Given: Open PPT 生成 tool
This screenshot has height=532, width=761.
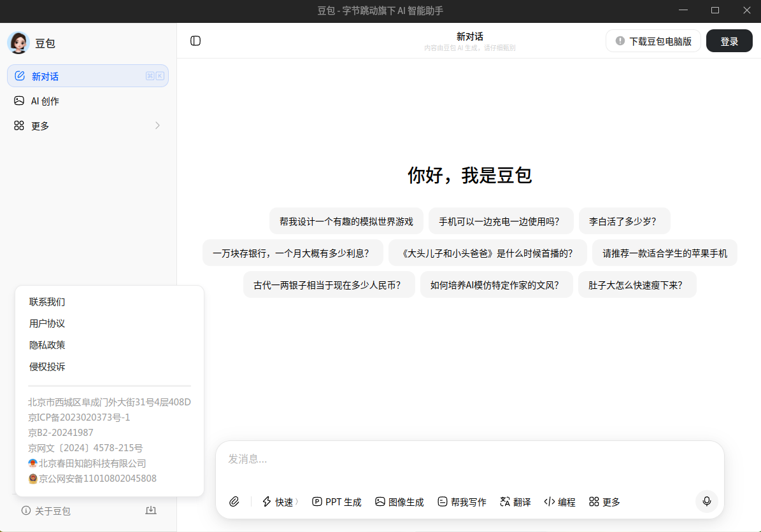Looking at the screenshot, I should (337, 501).
